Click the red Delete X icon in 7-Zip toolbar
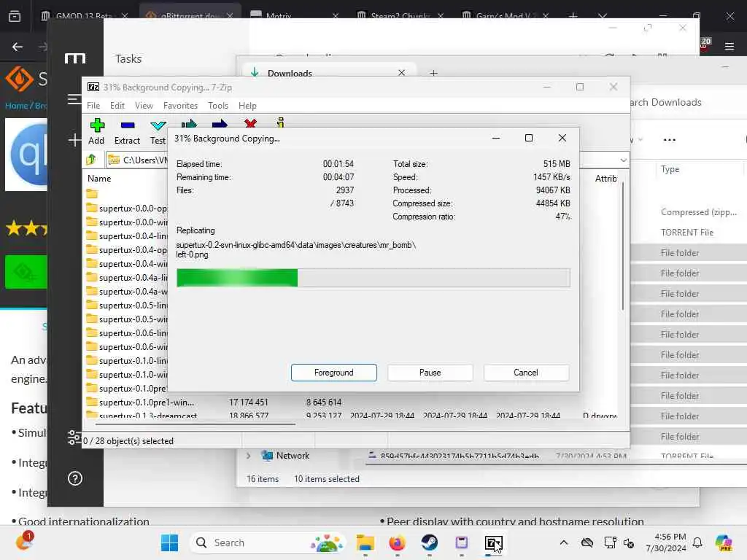This screenshot has height=560, width=747. [x=250, y=122]
